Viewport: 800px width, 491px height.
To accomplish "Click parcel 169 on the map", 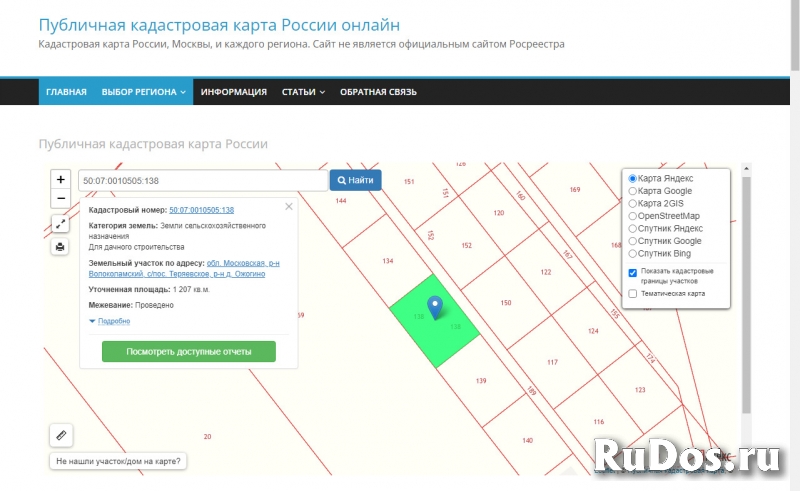I will pyautogui.click(x=575, y=190).
